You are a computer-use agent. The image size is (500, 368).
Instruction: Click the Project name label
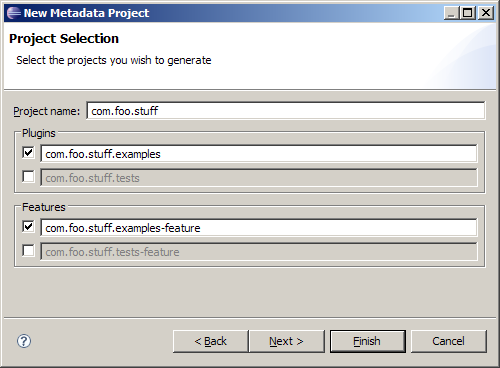[x=47, y=111]
